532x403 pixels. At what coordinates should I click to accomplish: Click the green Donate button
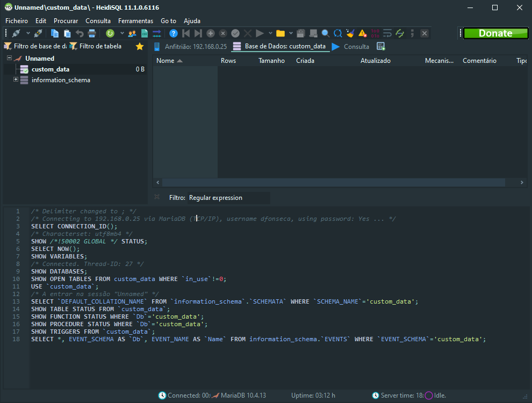coord(495,33)
